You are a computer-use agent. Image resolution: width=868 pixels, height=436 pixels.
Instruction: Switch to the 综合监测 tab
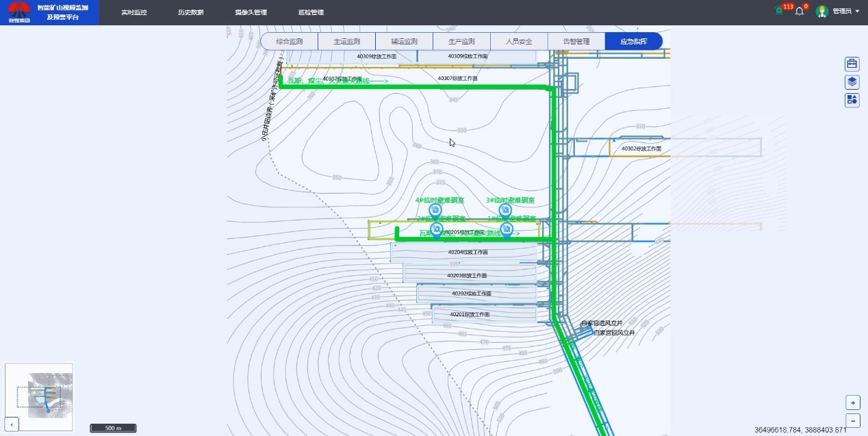(x=290, y=41)
